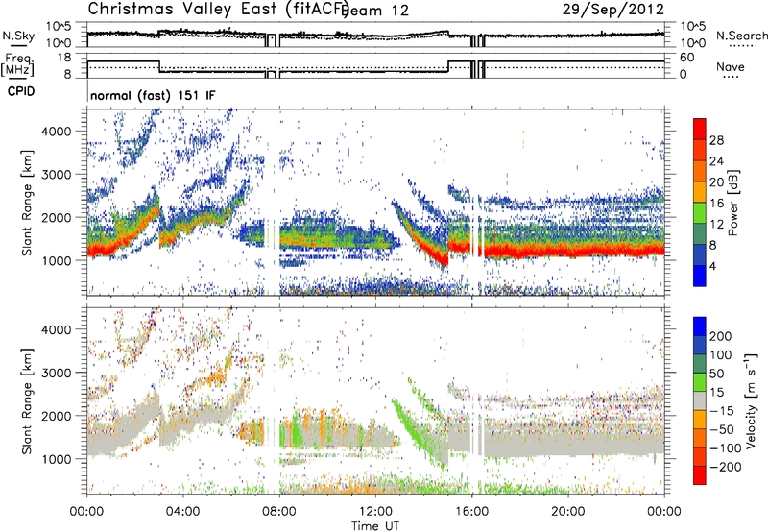The image size is (768, 532).
Task: Click 'Slant Range [km]' label of velocity panel
Action: [x=27, y=400]
